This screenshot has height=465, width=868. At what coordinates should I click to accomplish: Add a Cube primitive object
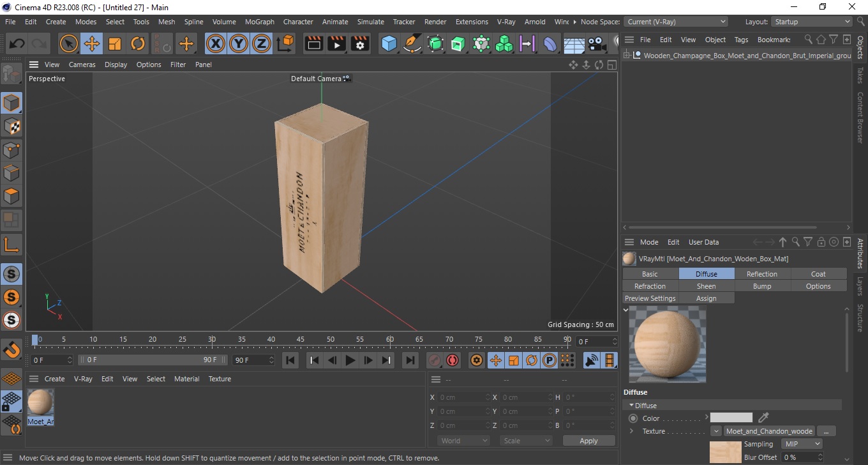389,44
